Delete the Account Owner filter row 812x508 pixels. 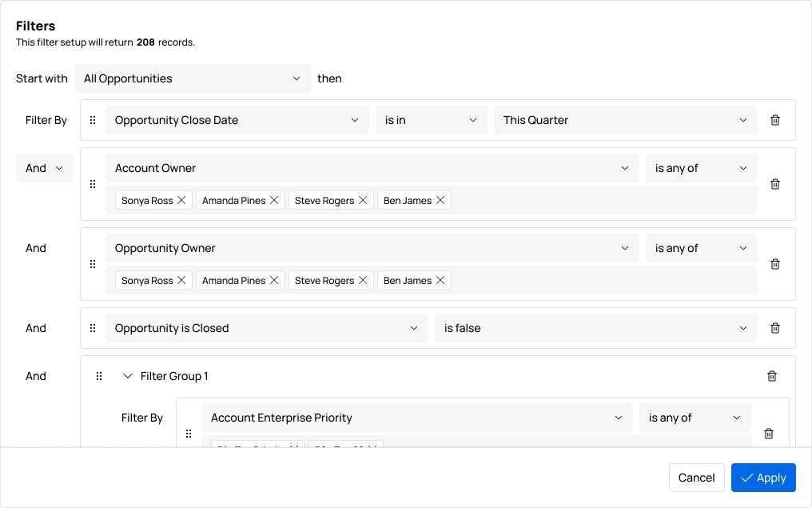tap(774, 184)
